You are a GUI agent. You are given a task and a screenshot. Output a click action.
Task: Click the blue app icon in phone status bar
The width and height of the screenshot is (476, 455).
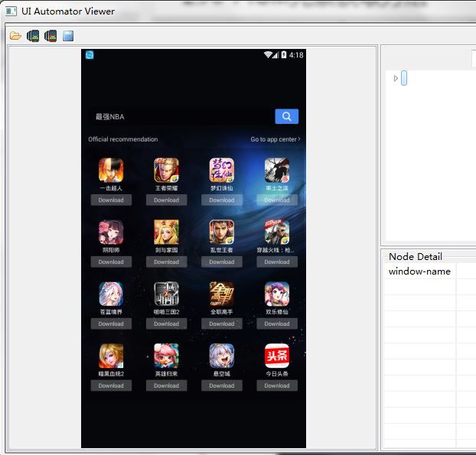[x=90, y=55]
